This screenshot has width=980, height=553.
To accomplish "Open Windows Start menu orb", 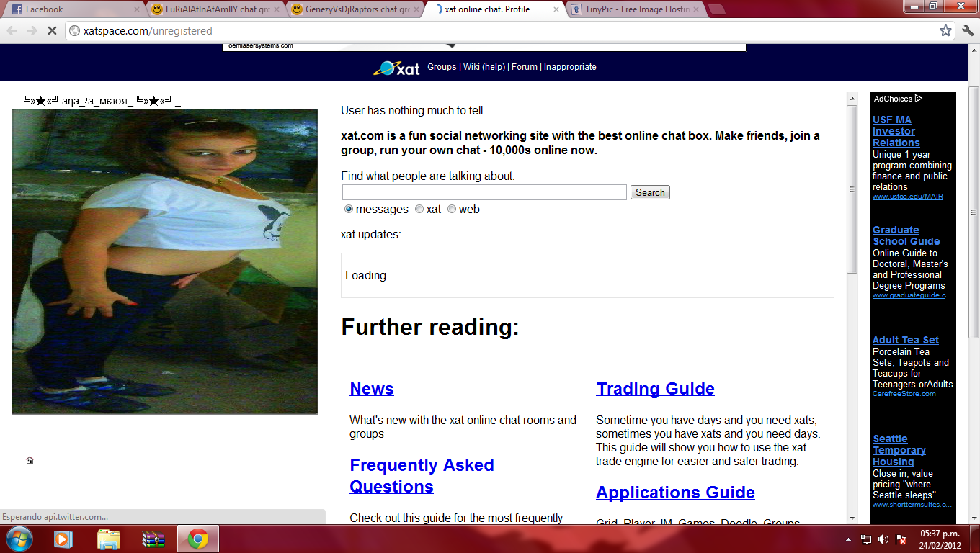I will pyautogui.click(x=19, y=539).
